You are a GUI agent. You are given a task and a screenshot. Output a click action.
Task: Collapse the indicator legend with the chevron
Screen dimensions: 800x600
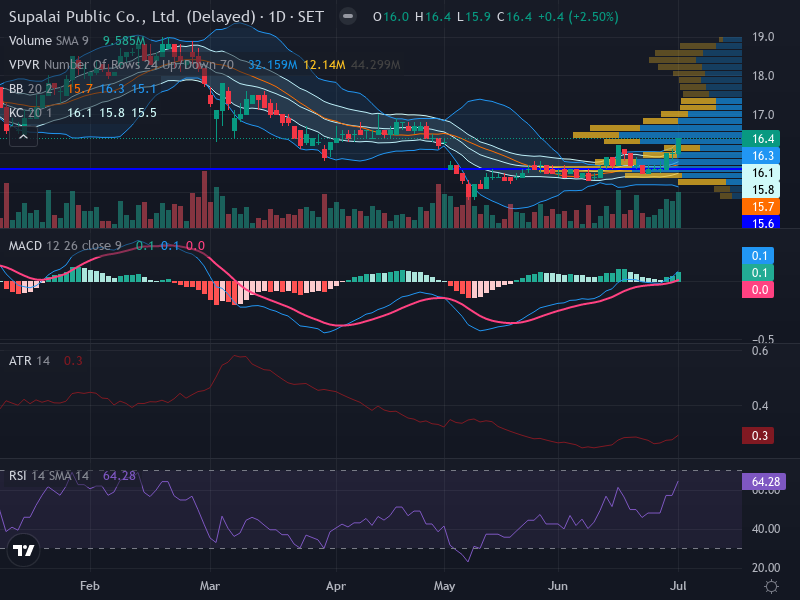click(x=23, y=137)
